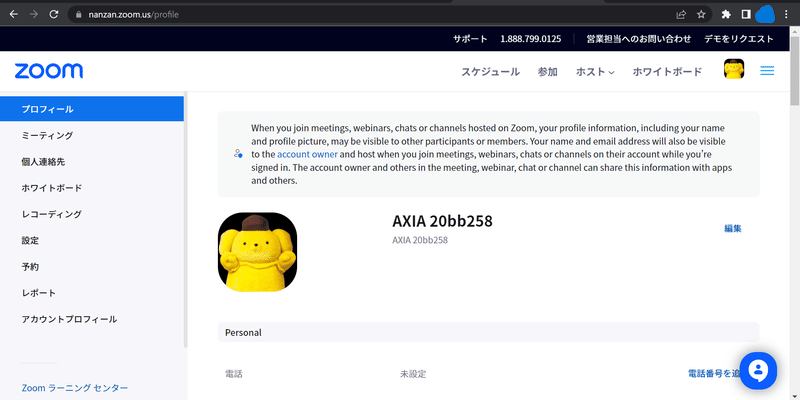The height and width of the screenshot is (400, 800).
Task: Click the account owner link
Action: [307, 154]
